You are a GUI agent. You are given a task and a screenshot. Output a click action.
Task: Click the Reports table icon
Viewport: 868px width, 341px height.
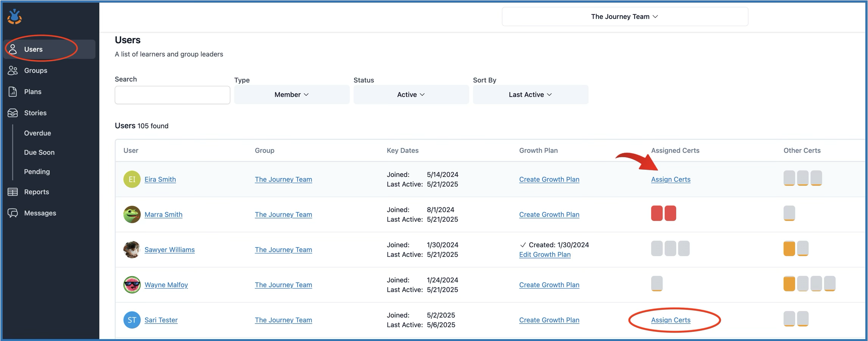[x=13, y=192]
